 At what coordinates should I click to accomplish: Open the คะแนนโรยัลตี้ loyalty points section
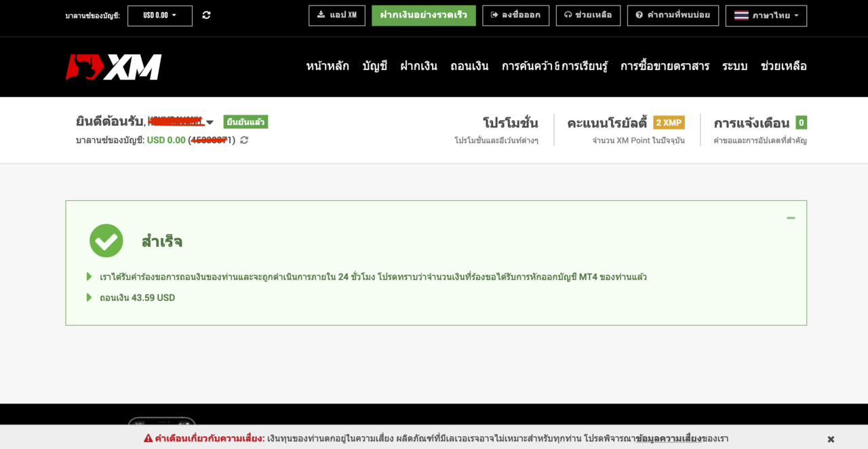tap(607, 123)
